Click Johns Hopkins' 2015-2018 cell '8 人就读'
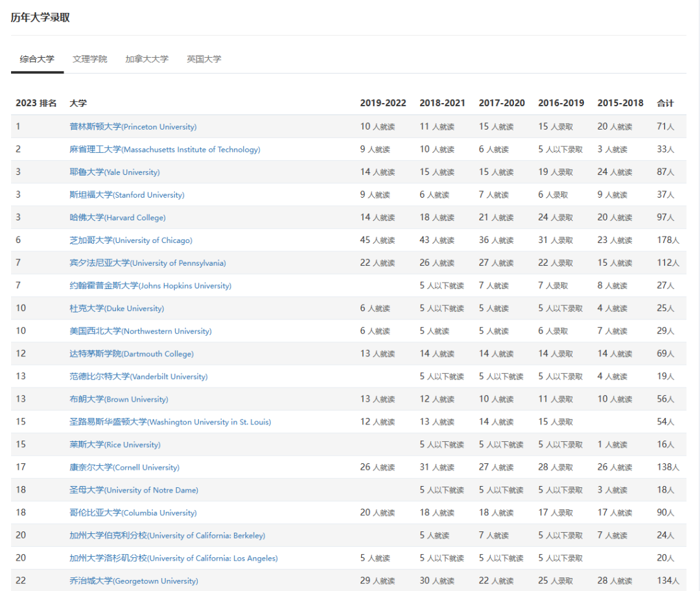The image size is (700, 591). [x=612, y=286]
